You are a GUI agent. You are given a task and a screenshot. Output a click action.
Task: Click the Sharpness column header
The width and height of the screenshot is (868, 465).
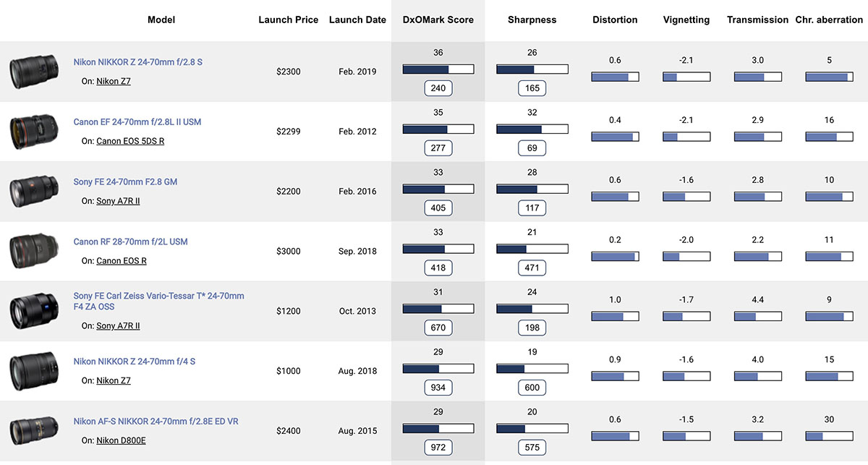pyautogui.click(x=532, y=20)
